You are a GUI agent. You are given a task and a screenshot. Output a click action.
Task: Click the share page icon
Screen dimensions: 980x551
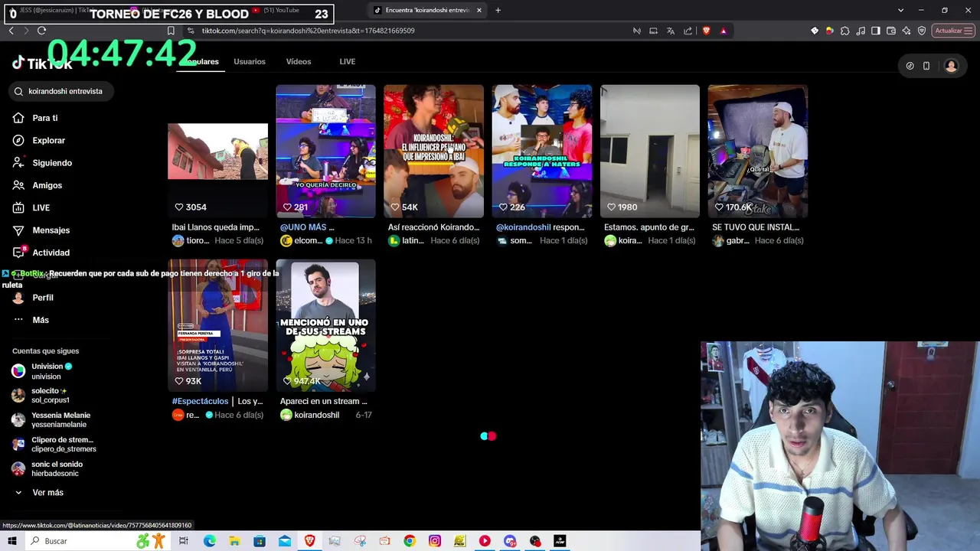tap(688, 31)
